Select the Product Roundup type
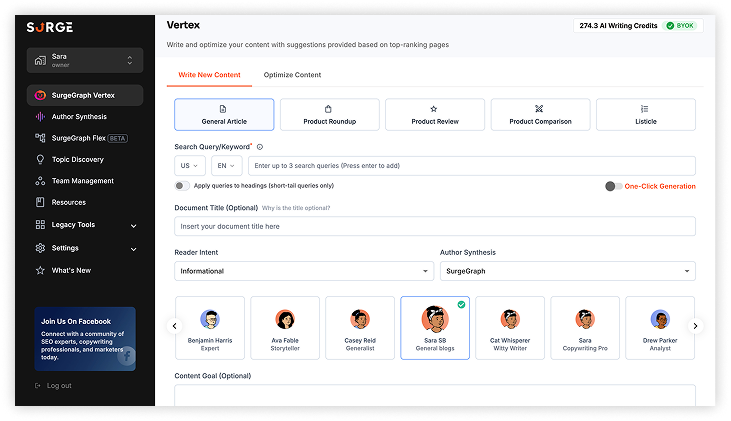Viewport: 731px width, 421px height. (330, 115)
